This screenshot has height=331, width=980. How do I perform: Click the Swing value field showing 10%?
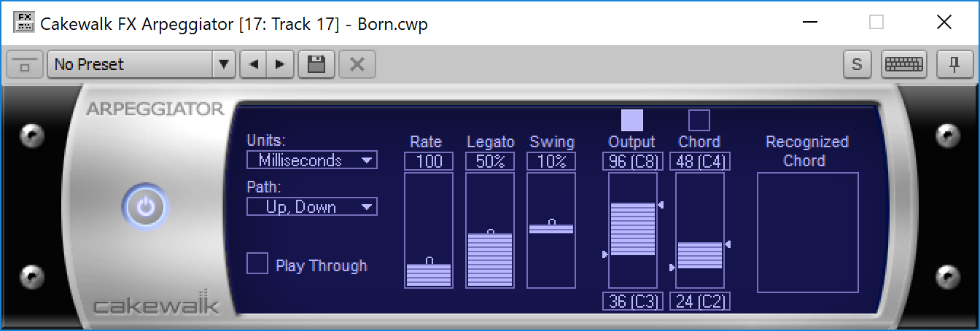[551, 161]
